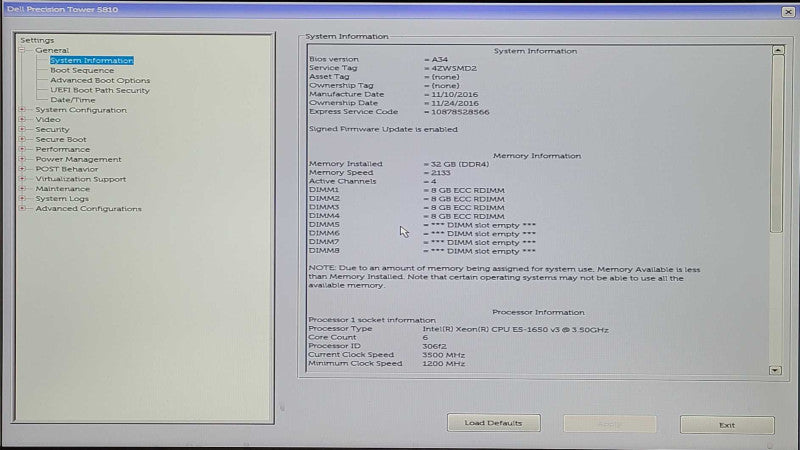The width and height of the screenshot is (800, 450).
Task: Click Memory Installed value 32 GB (DDR4)
Action: [460, 164]
